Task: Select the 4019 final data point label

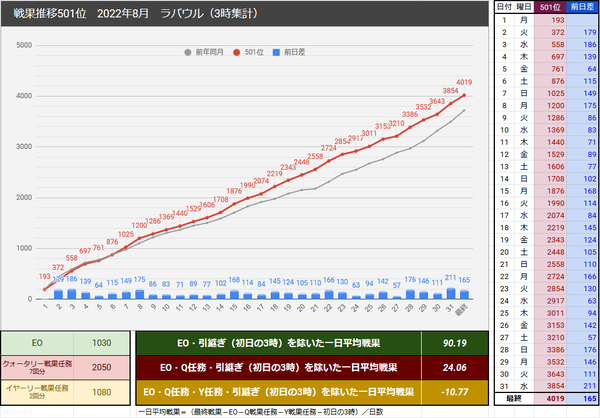Action: click(464, 82)
